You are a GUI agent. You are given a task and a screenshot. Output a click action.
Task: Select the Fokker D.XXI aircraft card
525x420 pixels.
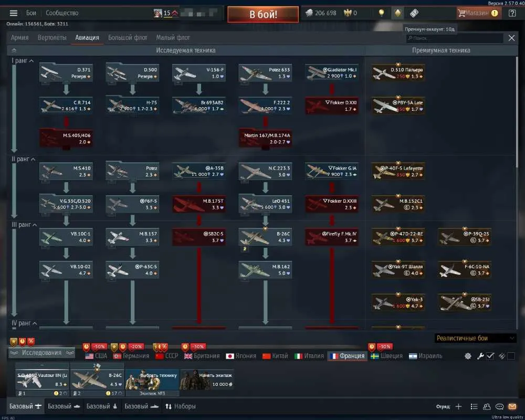click(331, 106)
